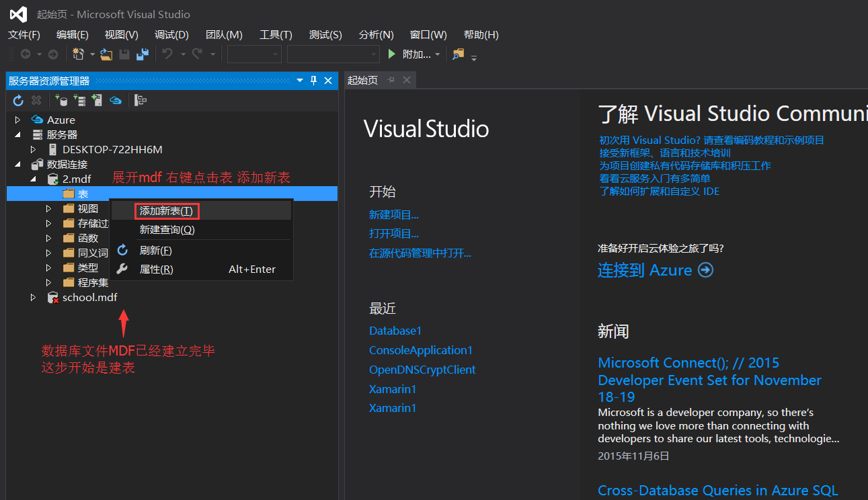868x500 pixels.
Task: Click the Visual Studio logo icon
Action: (x=18, y=13)
